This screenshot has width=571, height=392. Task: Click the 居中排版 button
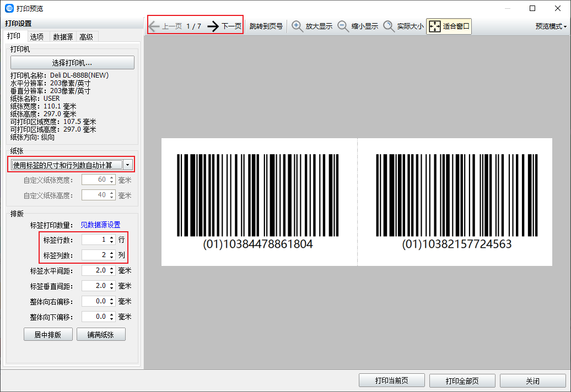[48, 335]
